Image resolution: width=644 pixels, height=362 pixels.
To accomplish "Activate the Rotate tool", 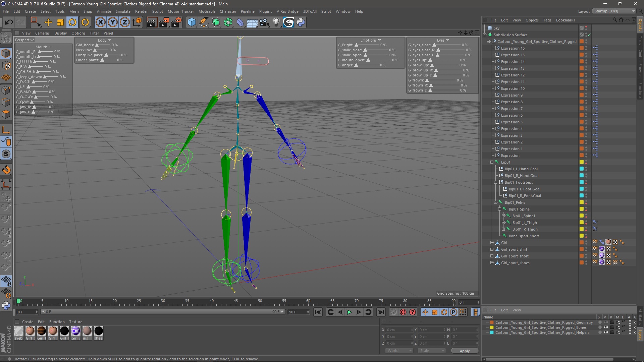I will coord(72,22).
